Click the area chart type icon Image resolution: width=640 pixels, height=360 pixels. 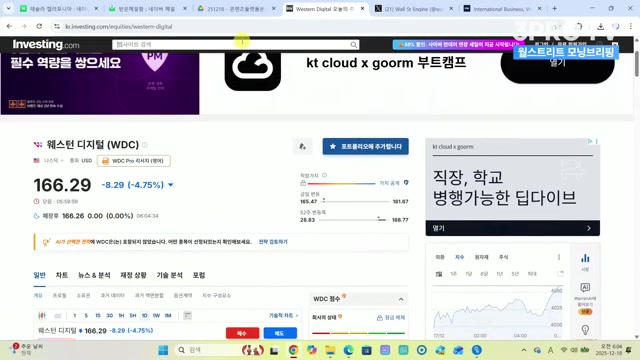coord(58,316)
